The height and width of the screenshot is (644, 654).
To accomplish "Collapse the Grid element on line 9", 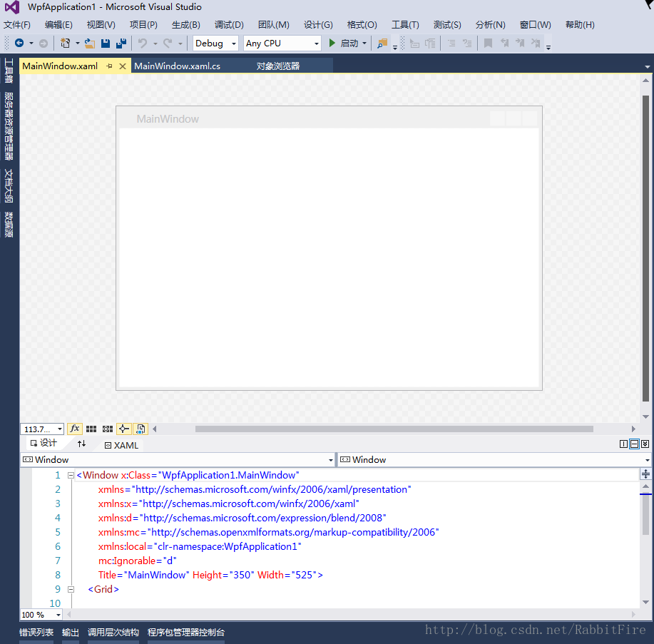I will point(71,589).
